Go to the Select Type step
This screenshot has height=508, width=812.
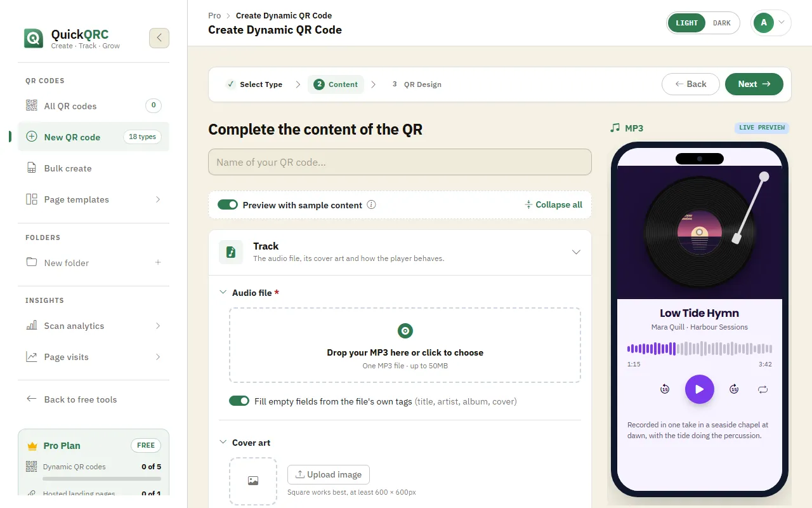click(x=254, y=84)
